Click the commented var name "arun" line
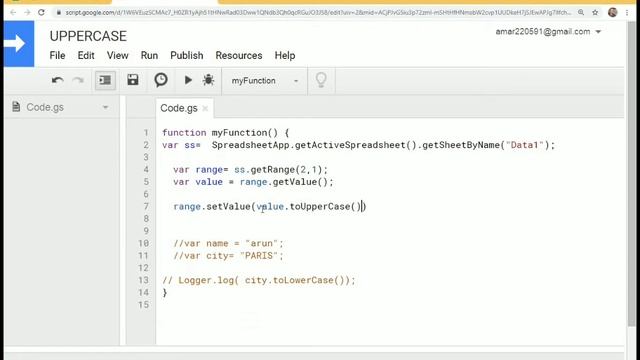Screen dimensions: 640x360 (x=228, y=243)
